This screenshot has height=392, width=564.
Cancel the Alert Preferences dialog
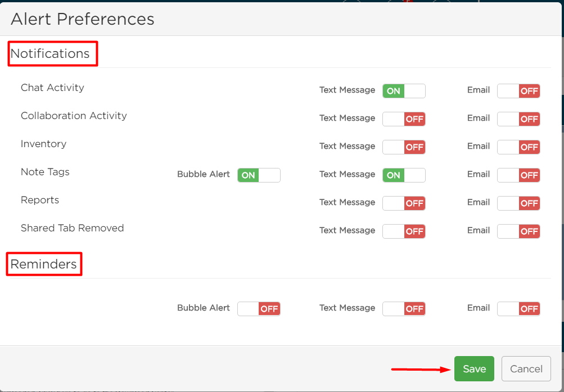pos(526,368)
